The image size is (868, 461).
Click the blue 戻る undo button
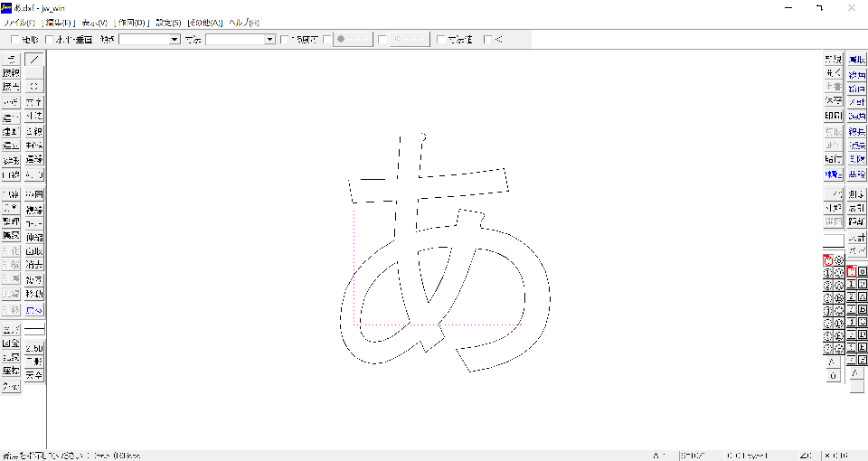(34, 310)
